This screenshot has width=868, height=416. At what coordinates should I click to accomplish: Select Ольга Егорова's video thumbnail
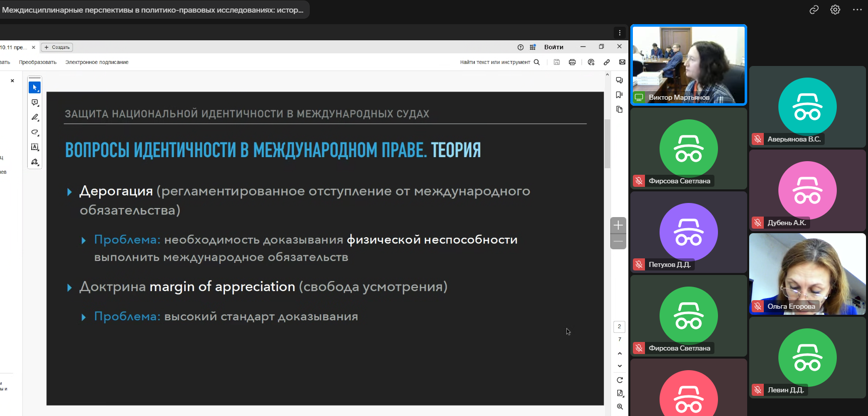pyautogui.click(x=807, y=273)
